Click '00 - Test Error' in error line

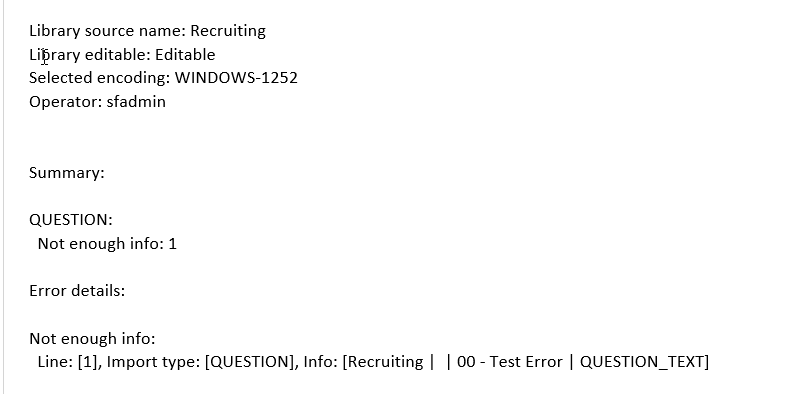(x=509, y=362)
